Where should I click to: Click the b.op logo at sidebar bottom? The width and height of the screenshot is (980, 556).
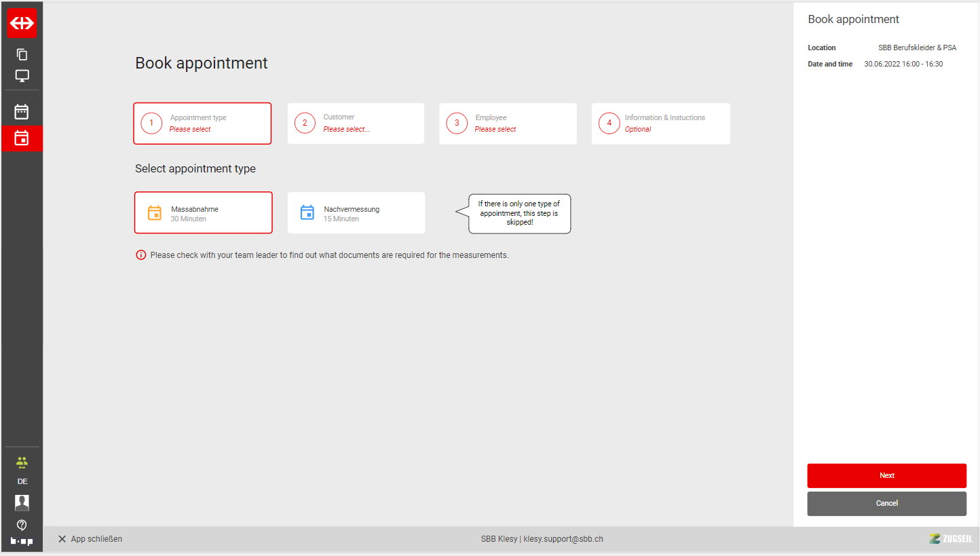[22, 541]
